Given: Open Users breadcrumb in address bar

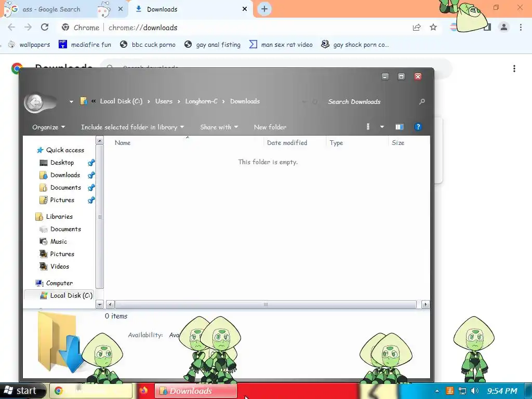Looking at the screenshot, I should click(x=164, y=101).
